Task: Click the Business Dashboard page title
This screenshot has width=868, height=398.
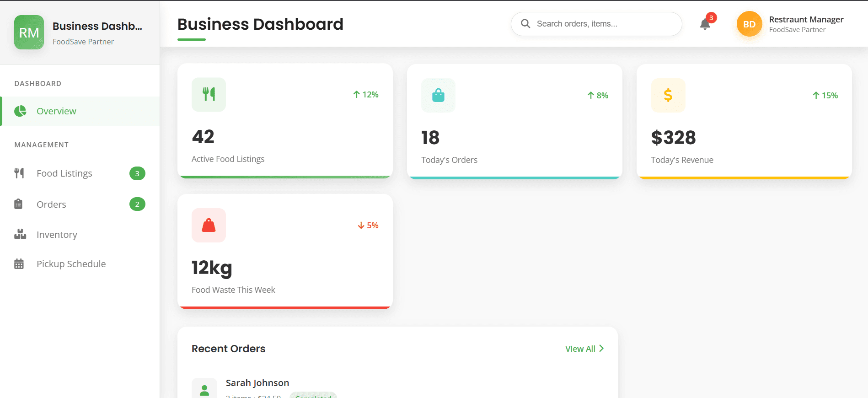Action: (x=260, y=24)
